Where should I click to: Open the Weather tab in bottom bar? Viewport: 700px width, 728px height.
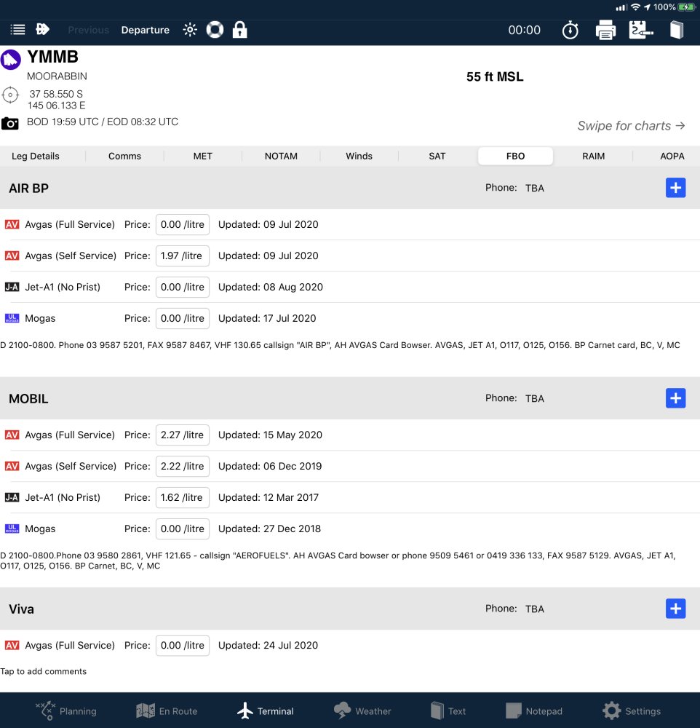pyautogui.click(x=362, y=711)
